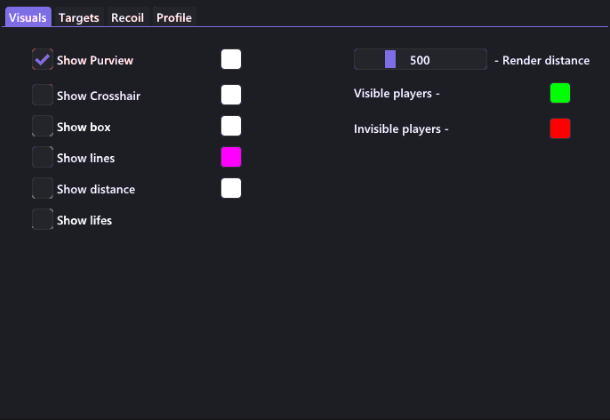This screenshot has height=420, width=610.
Task: Switch to the Targets tab
Action: [79, 18]
